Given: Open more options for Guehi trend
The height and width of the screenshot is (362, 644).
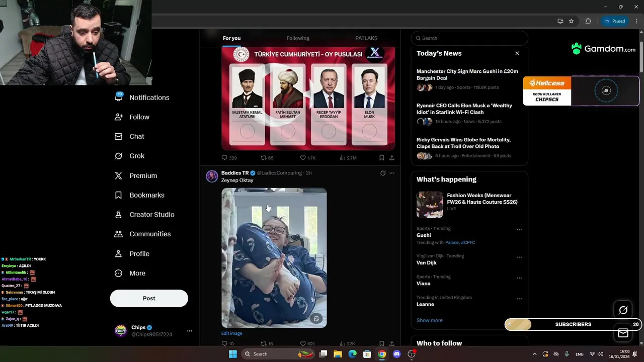Looking at the screenshot, I should point(519,230).
